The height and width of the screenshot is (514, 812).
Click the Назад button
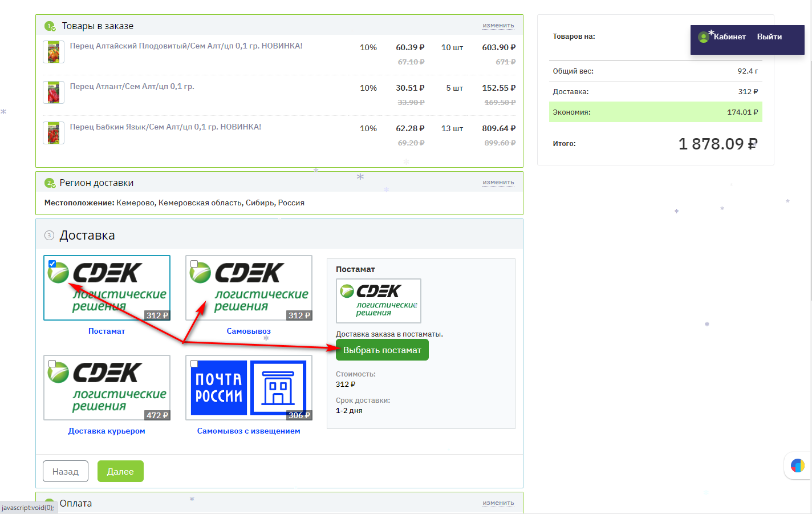66,471
